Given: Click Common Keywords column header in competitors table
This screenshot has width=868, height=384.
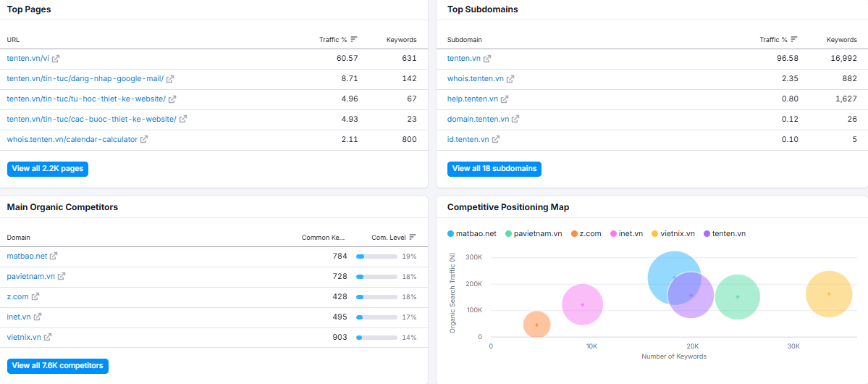Looking at the screenshot, I should click(x=324, y=237).
